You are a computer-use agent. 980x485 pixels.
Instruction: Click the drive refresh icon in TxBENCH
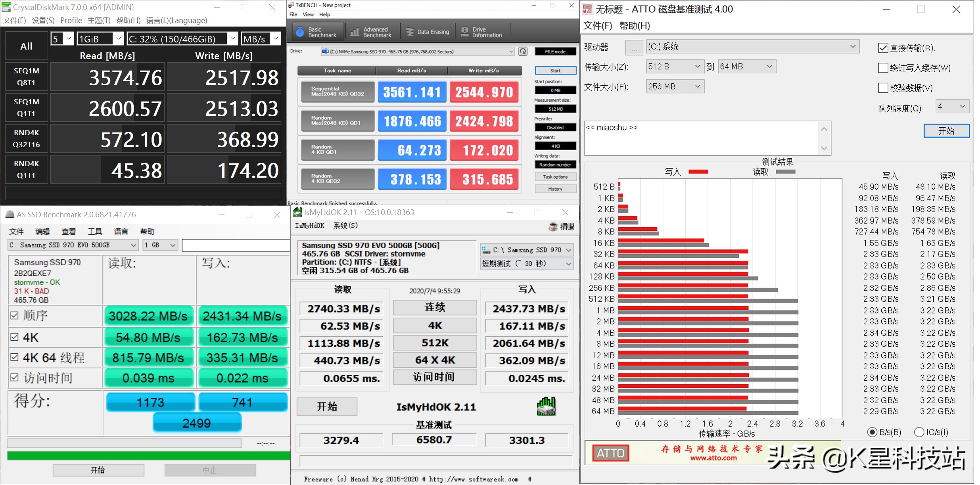523,52
